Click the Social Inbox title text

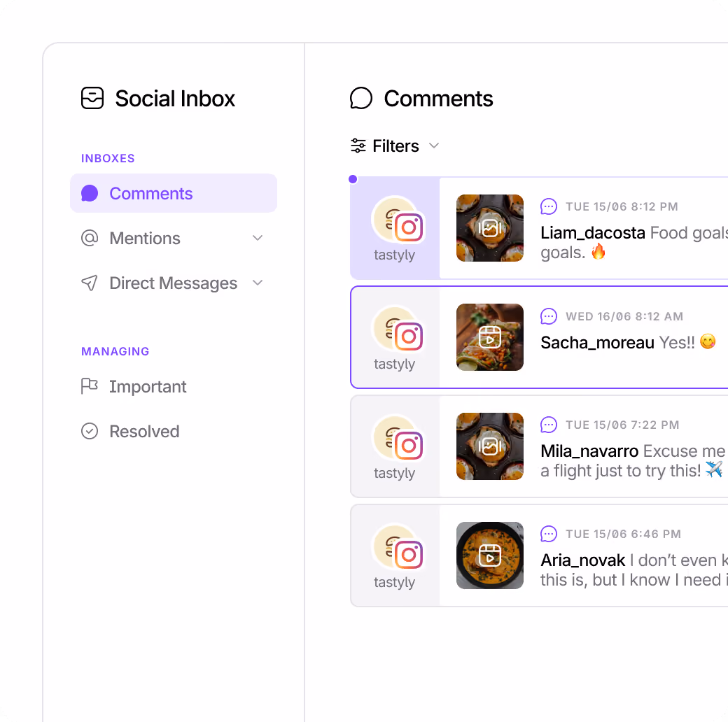175,99
